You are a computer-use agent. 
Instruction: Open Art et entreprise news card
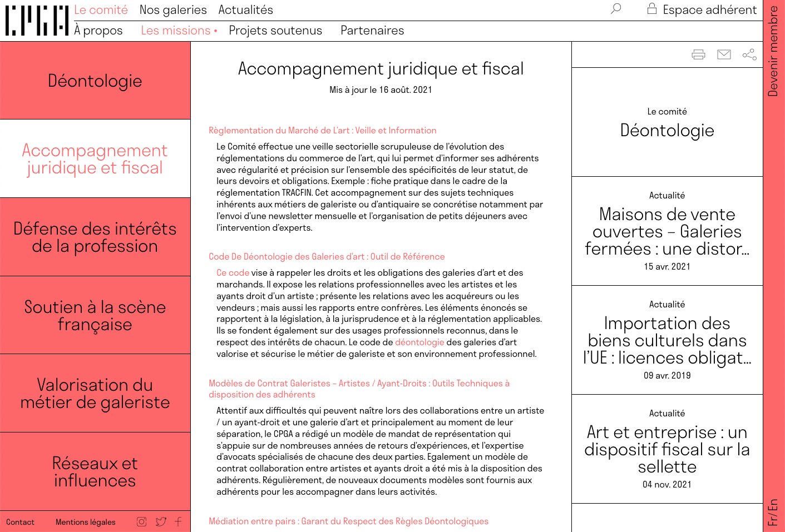[x=667, y=449]
